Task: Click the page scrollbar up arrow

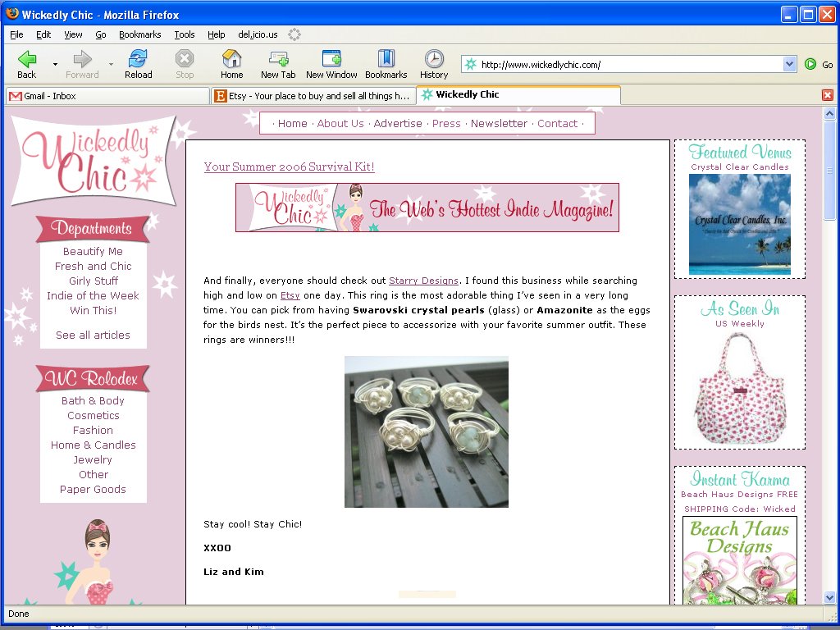Action: pos(830,113)
